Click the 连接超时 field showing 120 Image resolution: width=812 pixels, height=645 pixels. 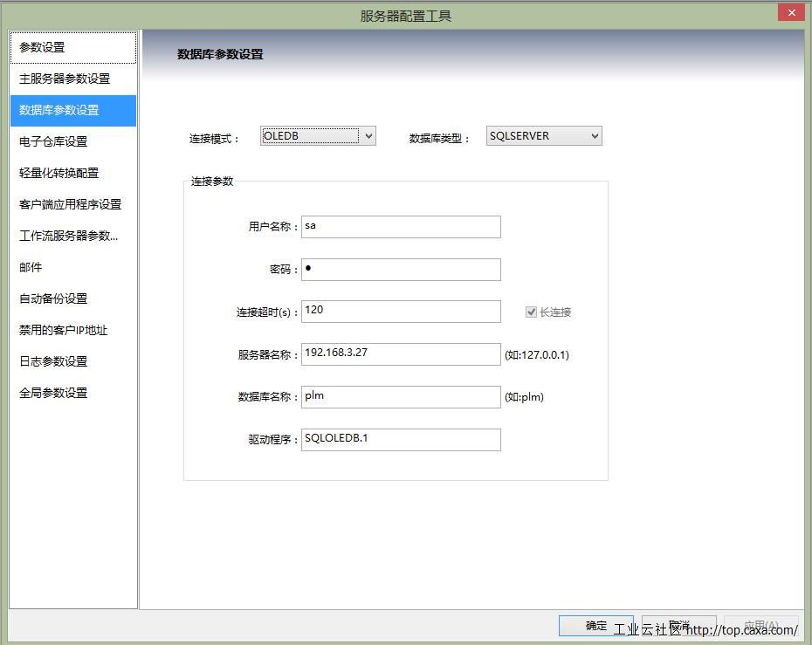401,311
